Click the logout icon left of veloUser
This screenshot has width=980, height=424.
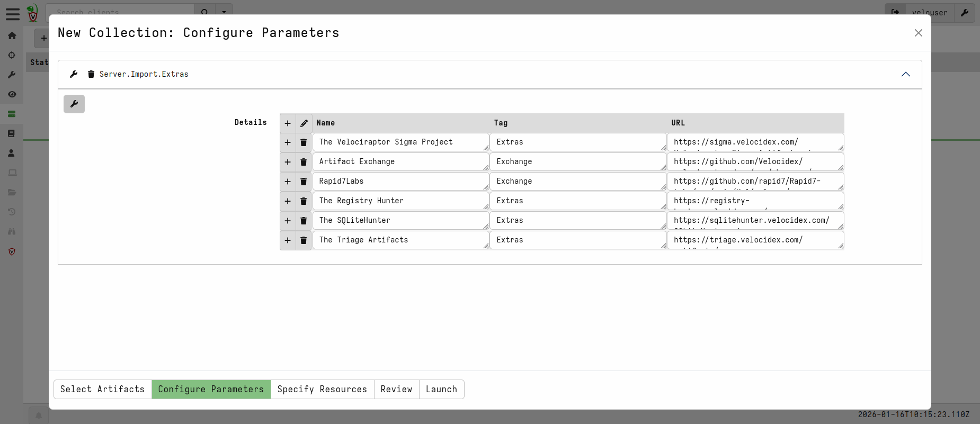pyautogui.click(x=895, y=12)
